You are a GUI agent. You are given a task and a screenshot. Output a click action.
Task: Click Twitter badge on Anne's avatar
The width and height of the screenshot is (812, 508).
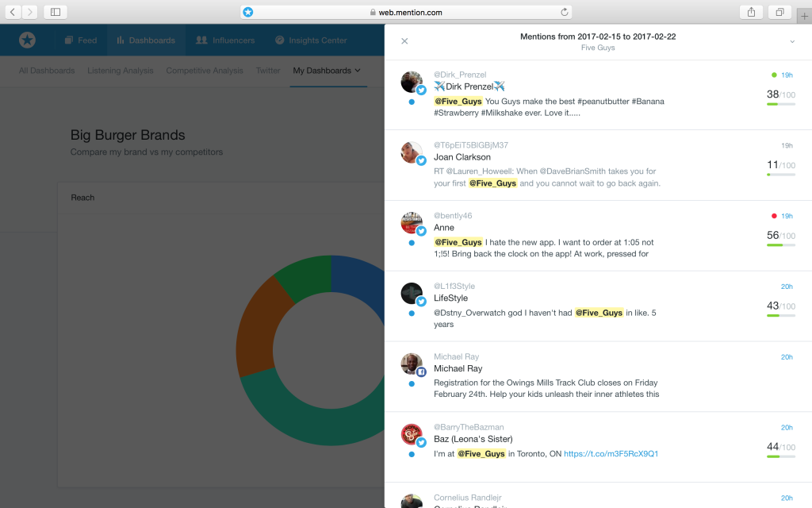421,231
